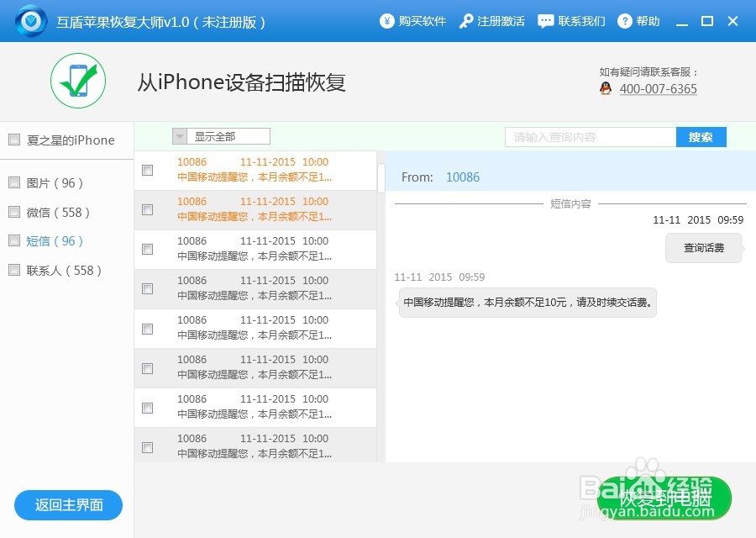Click the 购买软件 menu label
The image size is (756, 538).
pyautogui.click(x=422, y=21)
